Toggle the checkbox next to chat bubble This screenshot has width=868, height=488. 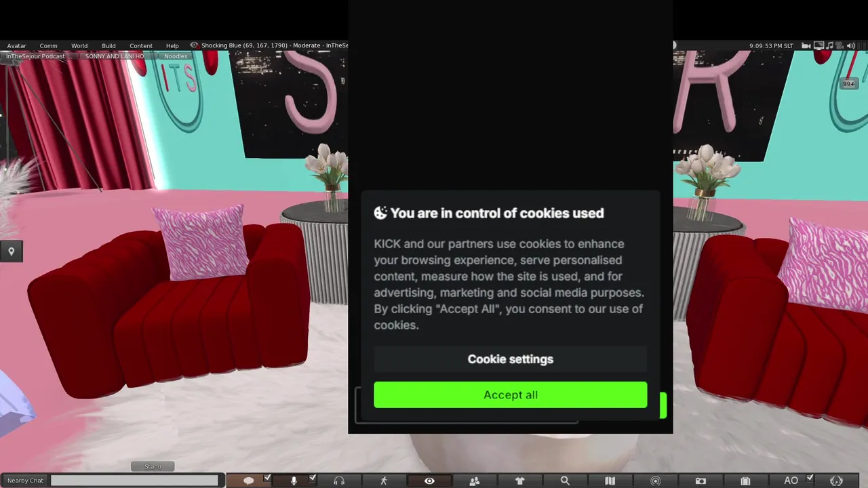tap(267, 478)
